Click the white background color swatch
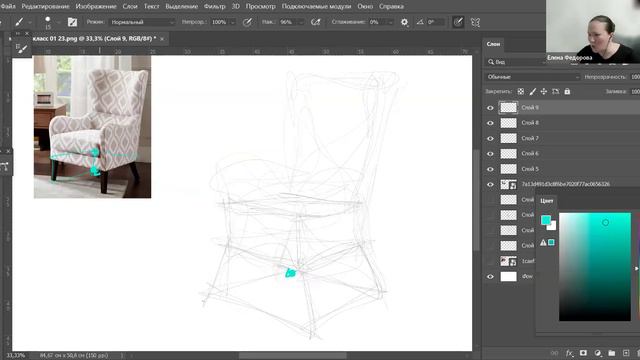Image resolution: width=640 pixels, height=360 pixels. (x=553, y=227)
